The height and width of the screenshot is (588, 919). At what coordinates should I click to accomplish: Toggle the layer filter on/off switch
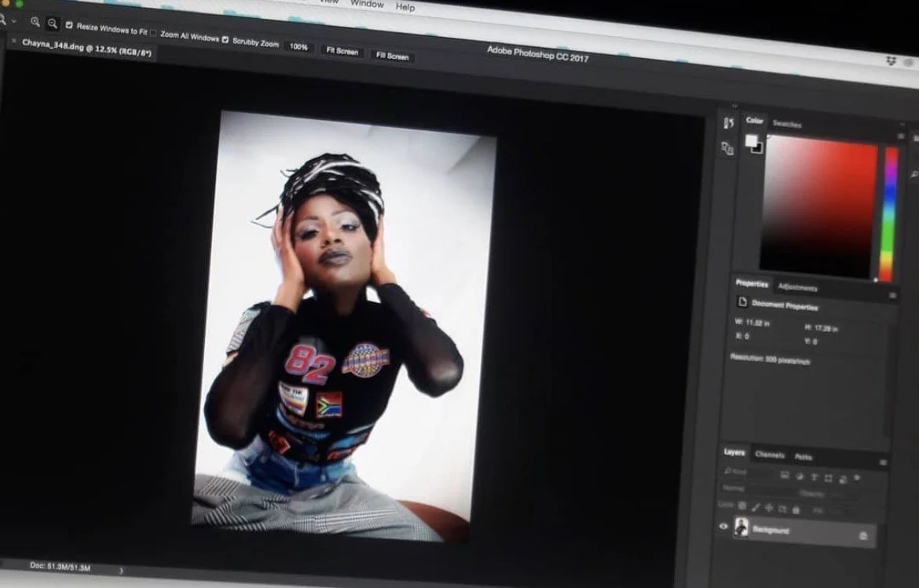click(x=857, y=477)
